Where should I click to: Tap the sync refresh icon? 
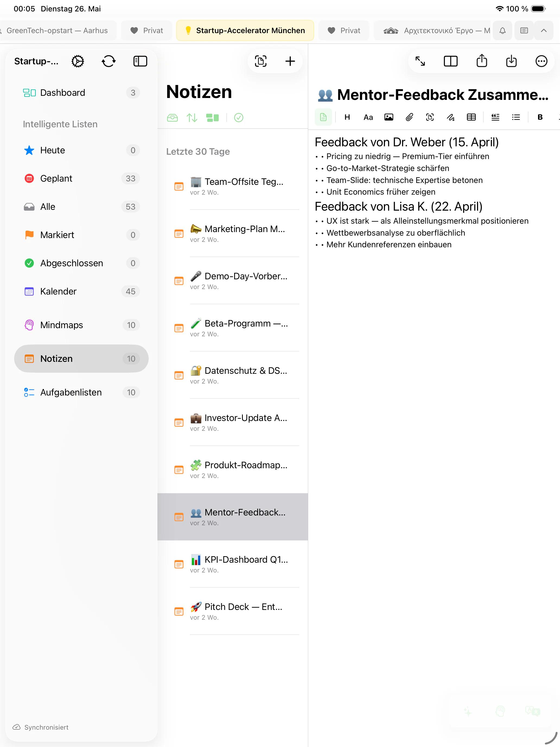109,61
